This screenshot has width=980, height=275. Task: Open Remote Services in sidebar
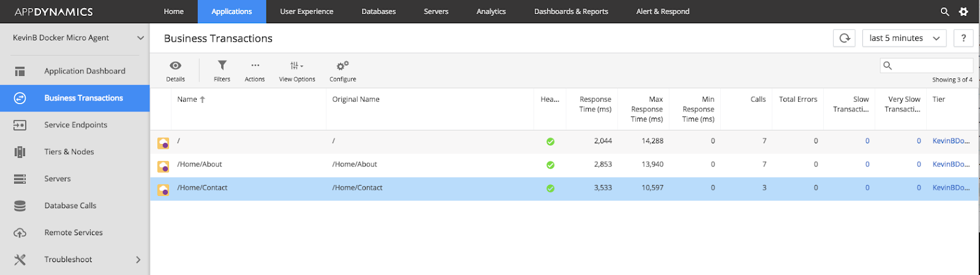pyautogui.click(x=75, y=233)
